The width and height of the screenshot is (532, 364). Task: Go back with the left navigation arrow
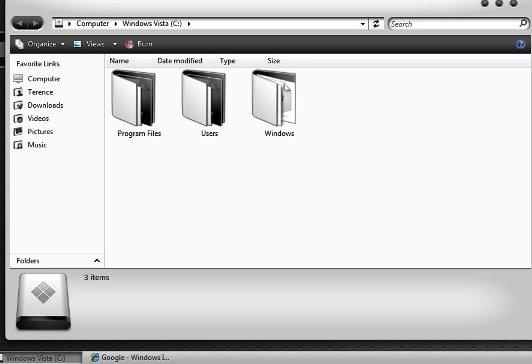point(20,23)
